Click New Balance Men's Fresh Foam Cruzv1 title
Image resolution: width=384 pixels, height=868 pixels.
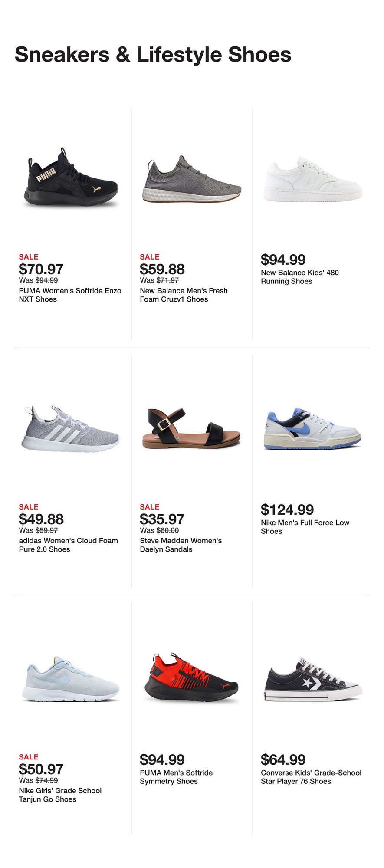[x=184, y=295]
